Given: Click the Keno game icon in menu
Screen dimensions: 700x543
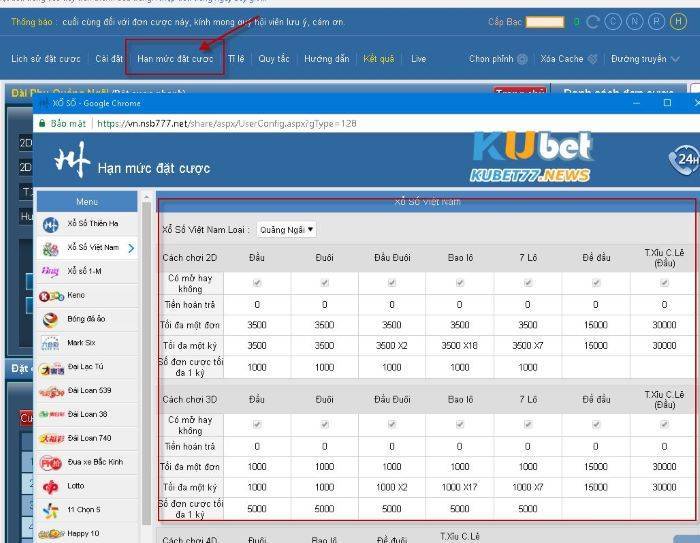Looking at the screenshot, I should pyautogui.click(x=51, y=296).
